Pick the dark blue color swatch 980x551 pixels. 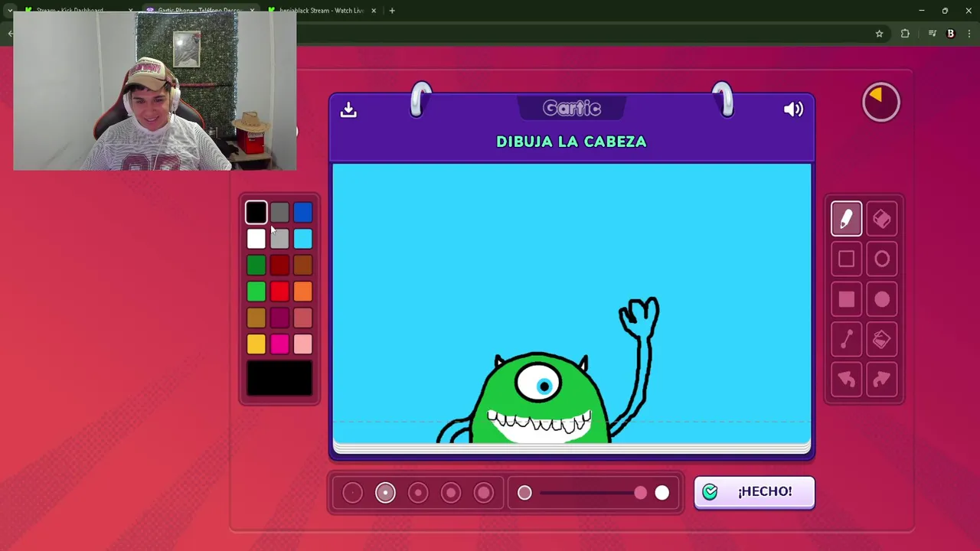pos(302,213)
